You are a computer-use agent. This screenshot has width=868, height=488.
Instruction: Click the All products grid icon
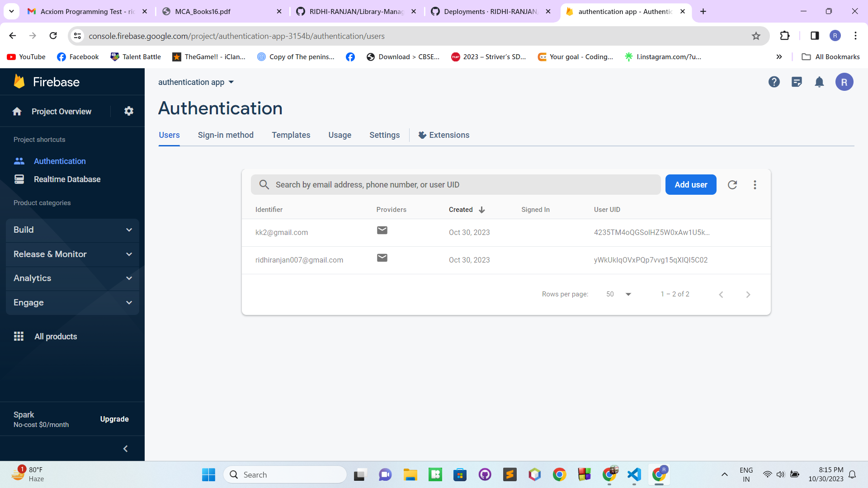point(19,336)
